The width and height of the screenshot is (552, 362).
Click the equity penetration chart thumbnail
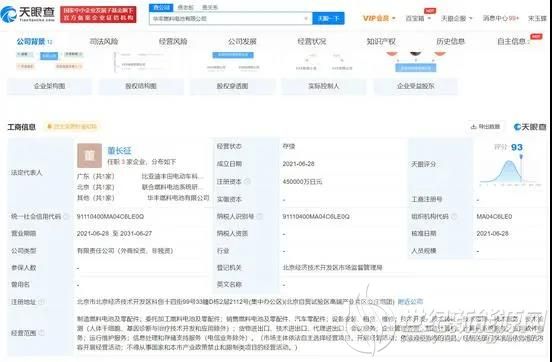(x=233, y=61)
